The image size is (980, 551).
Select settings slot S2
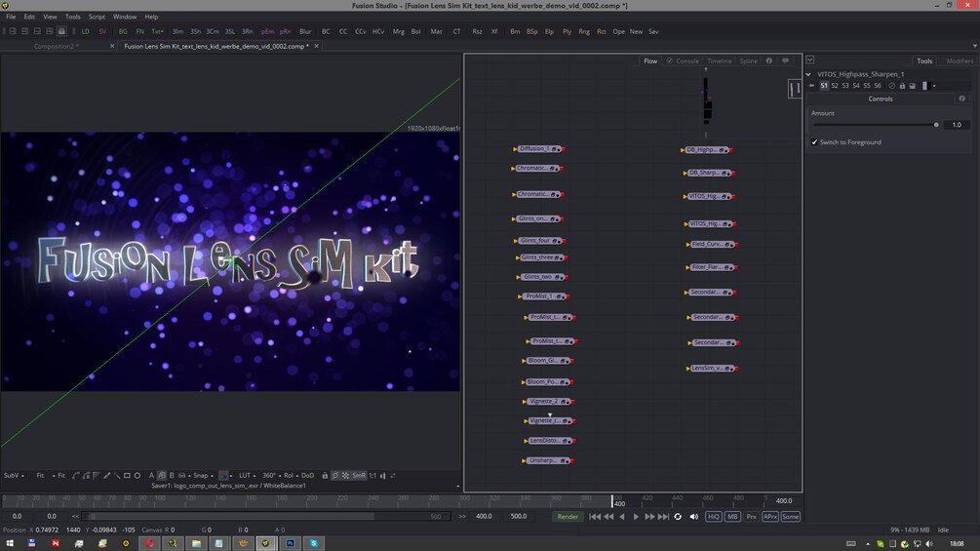coord(835,86)
